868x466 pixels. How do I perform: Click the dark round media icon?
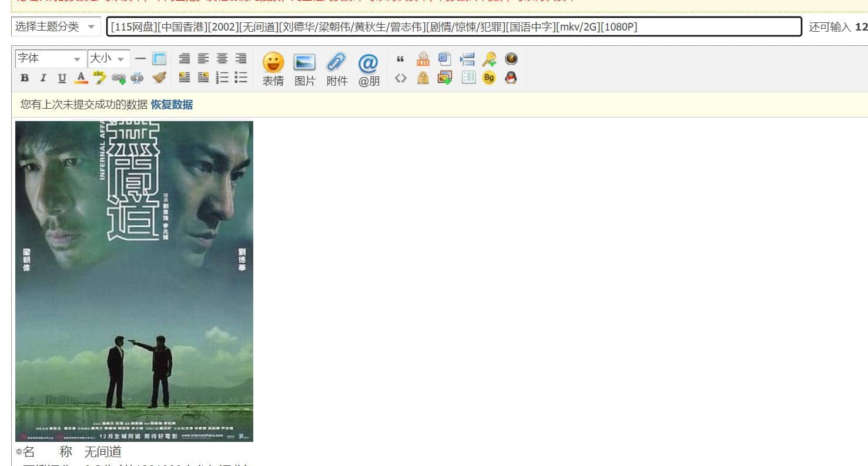click(511, 59)
